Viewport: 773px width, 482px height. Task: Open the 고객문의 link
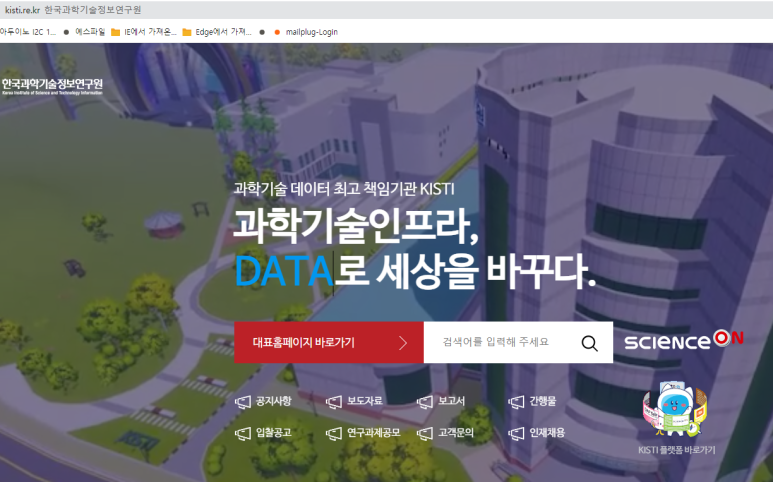456,433
